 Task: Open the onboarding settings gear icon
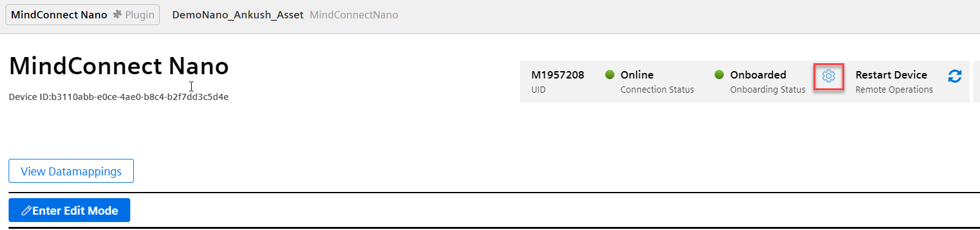(x=828, y=76)
